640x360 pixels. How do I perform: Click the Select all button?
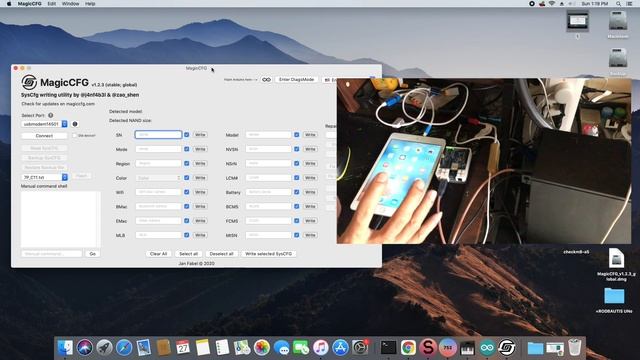pos(189,254)
